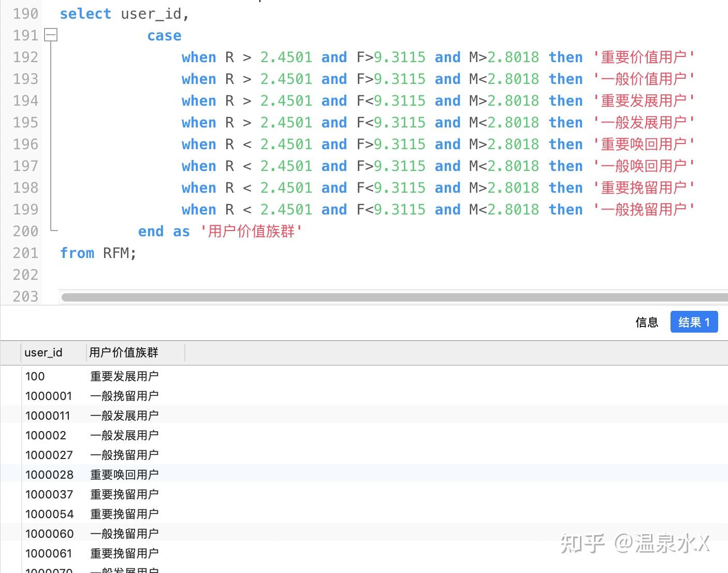Click the keyword case on line 191
Viewport: 728px width, 573px height.
coord(164,35)
